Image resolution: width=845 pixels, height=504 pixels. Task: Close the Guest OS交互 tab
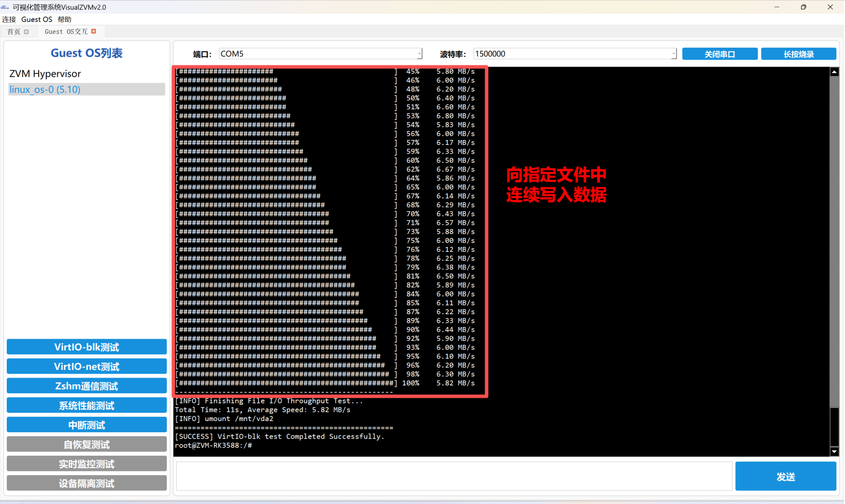click(x=94, y=31)
